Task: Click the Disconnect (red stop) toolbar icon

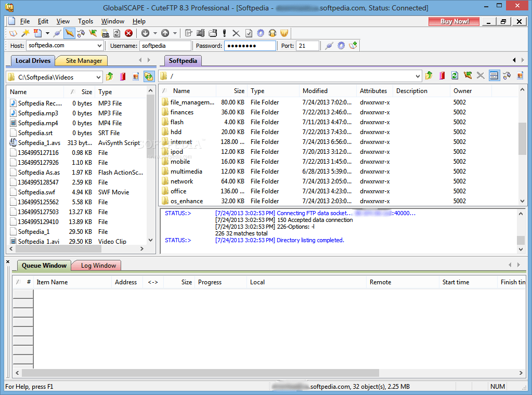Action: coord(129,33)
